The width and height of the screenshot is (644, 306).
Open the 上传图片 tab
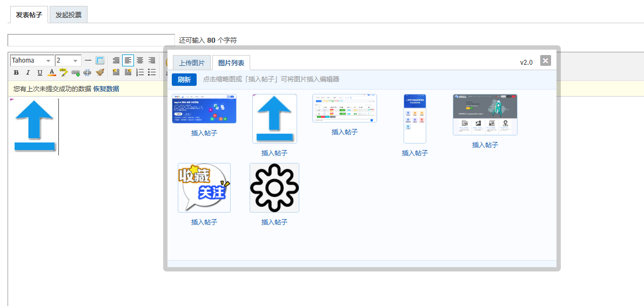pos(192,63)
